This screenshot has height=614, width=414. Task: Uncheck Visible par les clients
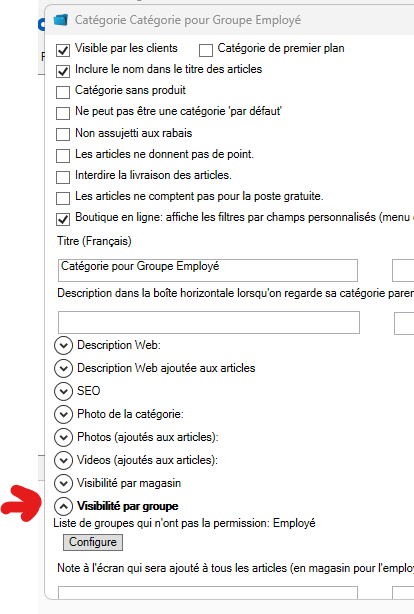63,50
